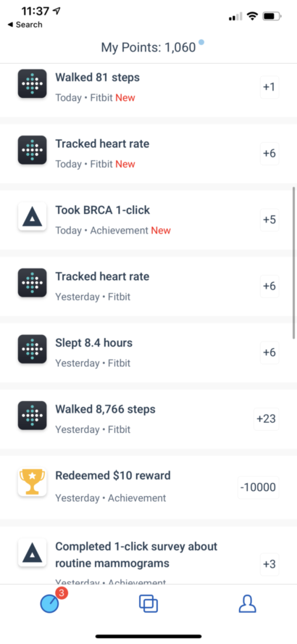Open yesterday's Tracked heart rate entry
The image size is (297, 644).
(x=148, y=286)
